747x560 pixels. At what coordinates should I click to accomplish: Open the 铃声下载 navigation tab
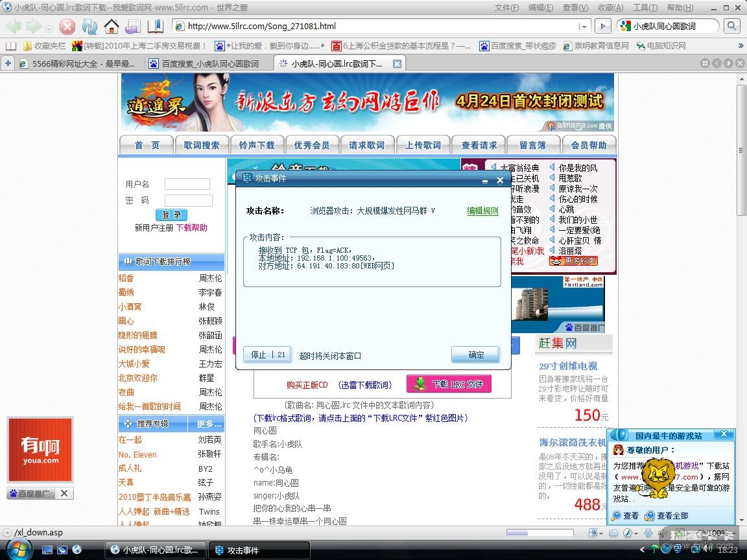(257, 145)
